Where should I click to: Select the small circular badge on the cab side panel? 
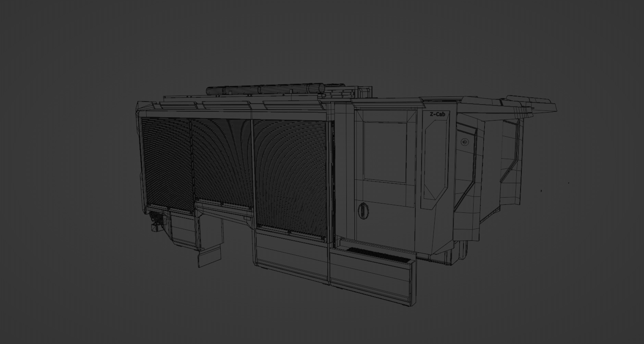pyautogui.click(x=465, y=142)
